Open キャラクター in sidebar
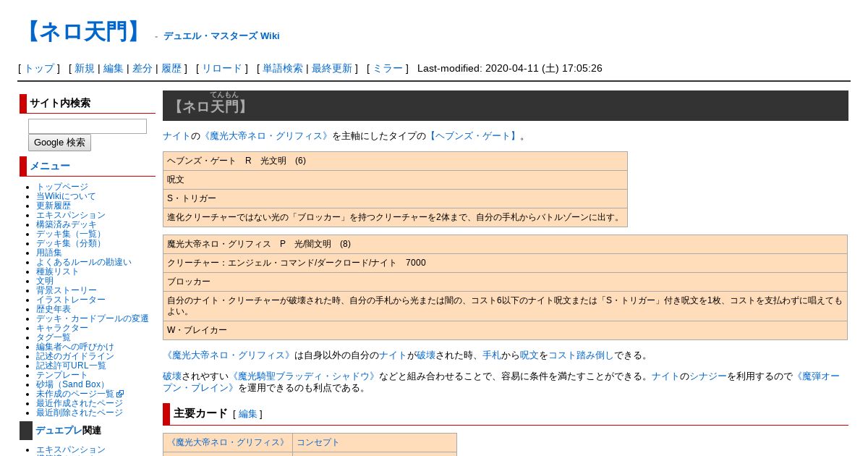 click(62, 328)
